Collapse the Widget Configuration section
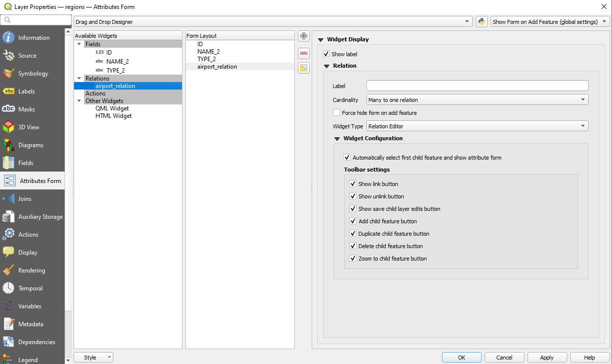The image size is (612, 364). click(x=338, y=138)
